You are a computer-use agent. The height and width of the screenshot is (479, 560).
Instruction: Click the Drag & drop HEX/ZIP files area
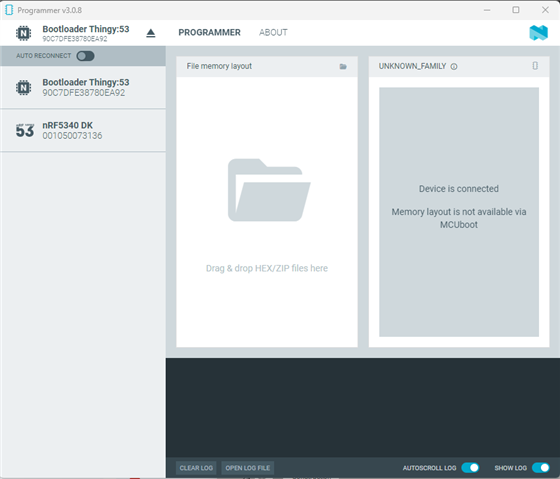pos(267,212)
